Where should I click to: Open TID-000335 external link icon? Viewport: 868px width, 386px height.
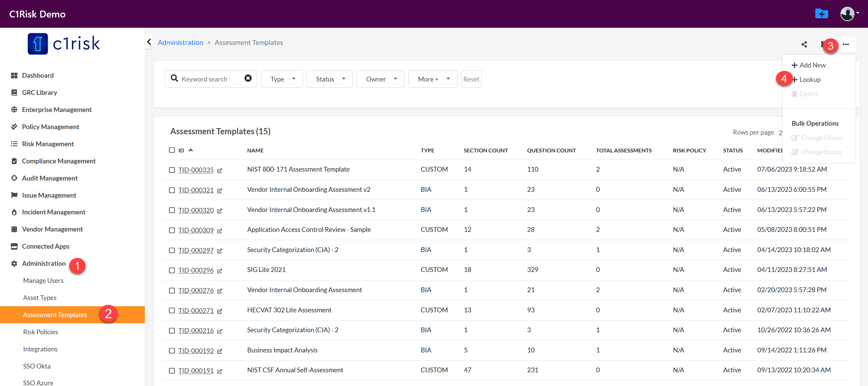(x=219, y=171)
